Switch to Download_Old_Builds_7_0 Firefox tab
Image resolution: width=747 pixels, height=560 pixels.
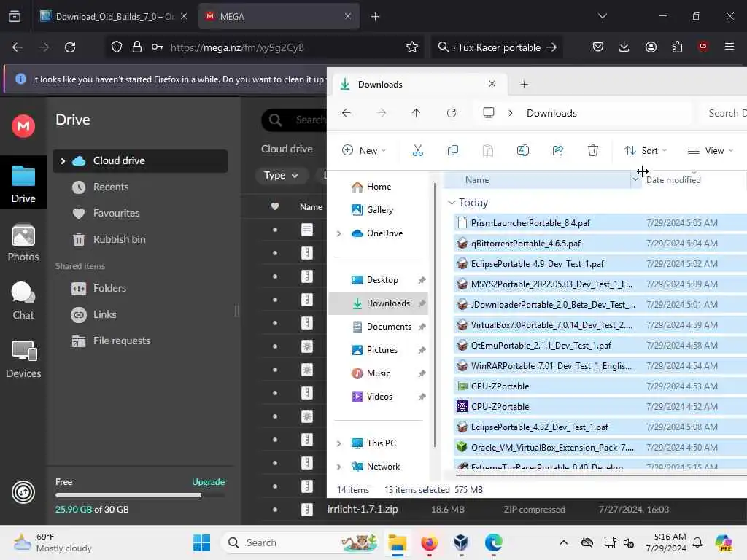coord(115,16)
